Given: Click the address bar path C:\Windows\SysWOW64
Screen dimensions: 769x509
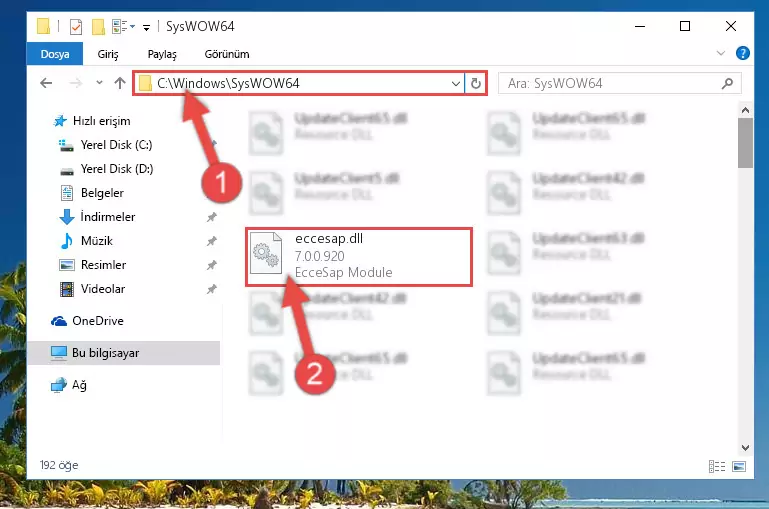Looking at the screenshot, I should 228,83.
